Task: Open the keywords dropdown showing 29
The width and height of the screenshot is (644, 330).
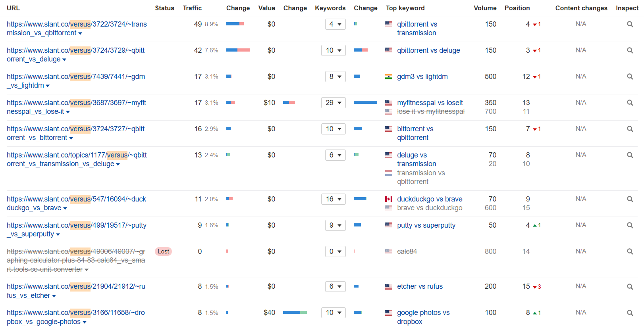Action: pos(334,103)
